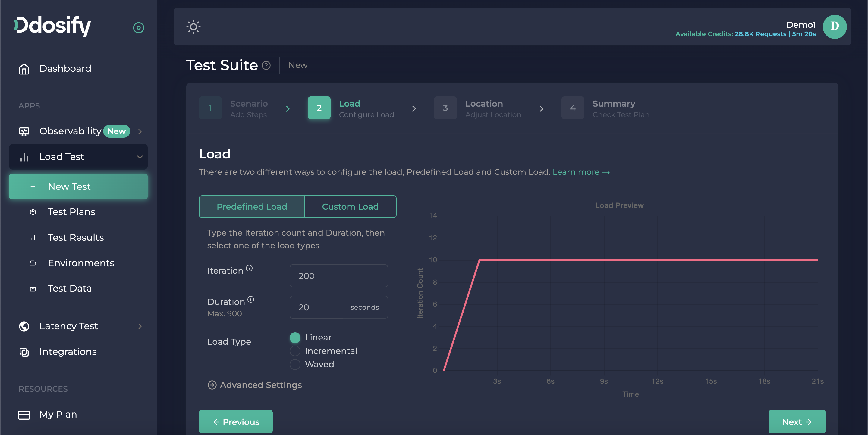Viewport: 868px width, 435px height.
Task: Click the Iteration info icon
Action: click(x=249, y=268)
